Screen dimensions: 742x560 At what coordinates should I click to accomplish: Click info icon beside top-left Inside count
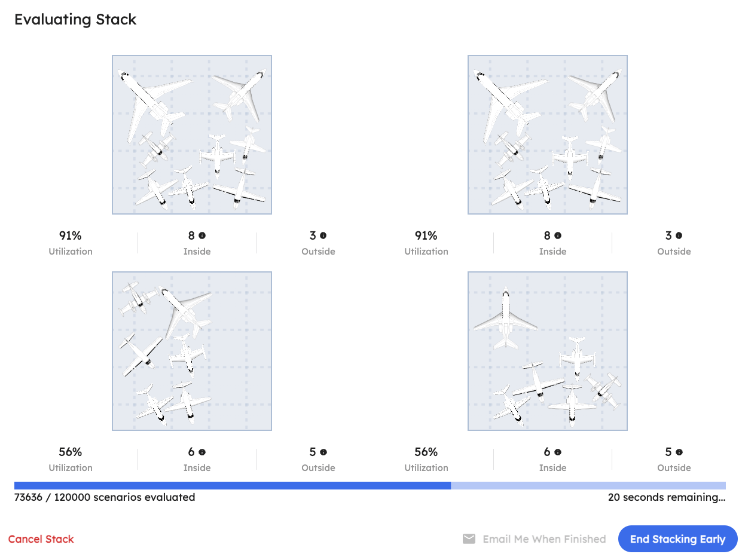[x=202, y=236]
